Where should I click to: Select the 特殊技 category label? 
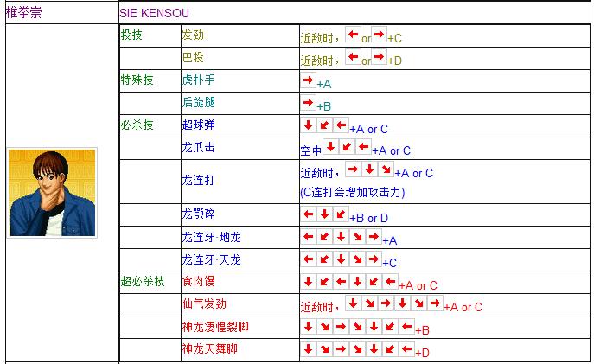click(137, 80)
